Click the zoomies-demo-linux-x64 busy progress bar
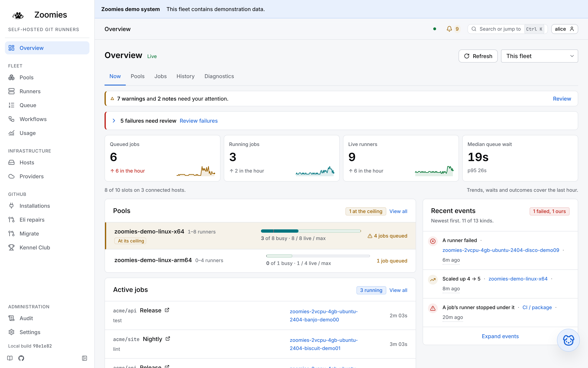Image resolution: width=588 pixels, height=368 pixels. 311,231
